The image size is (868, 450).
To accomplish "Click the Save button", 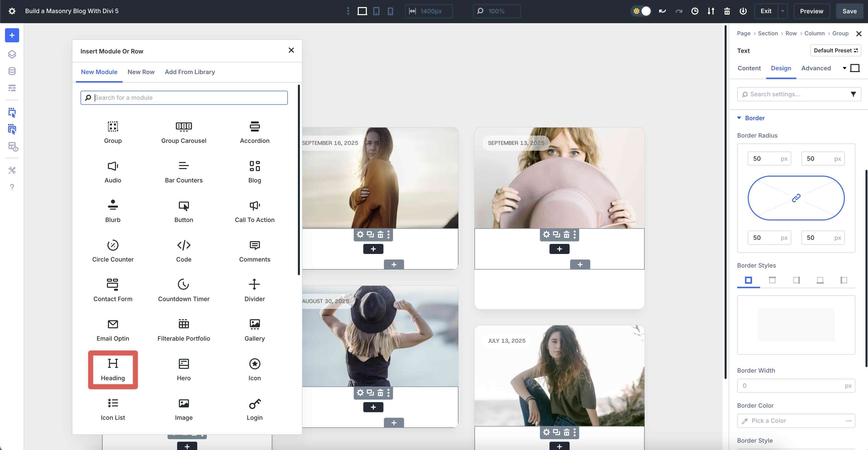I will pyautogui.click(x=849, y=11).
